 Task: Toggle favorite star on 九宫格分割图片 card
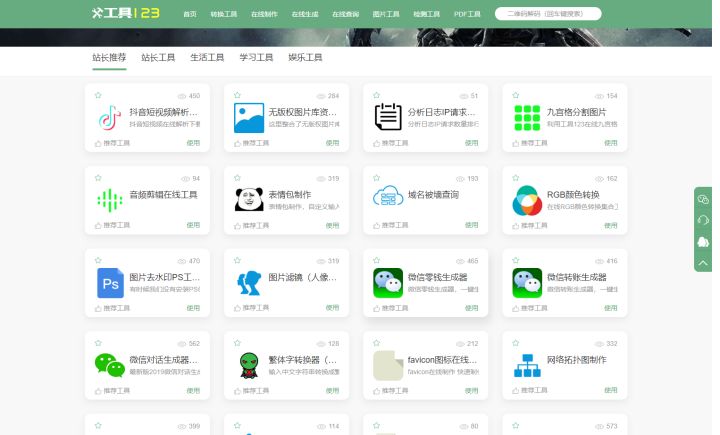pyautogui.click(x=516, y=96)
